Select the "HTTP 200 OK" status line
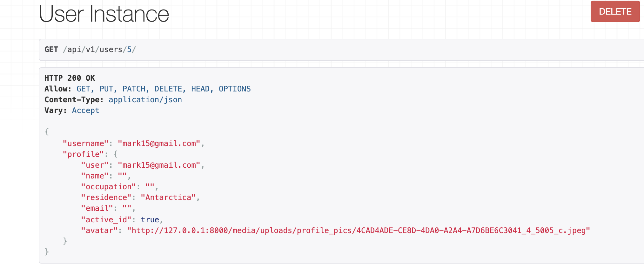Viewport: 644px width, 275px height. pos(70,78)
